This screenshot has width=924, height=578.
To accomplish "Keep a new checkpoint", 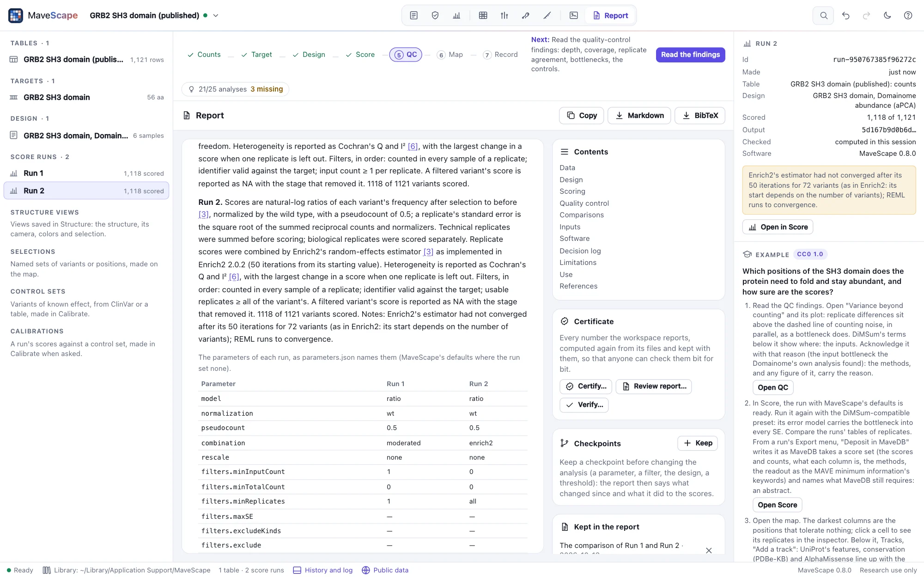I will [698, 443].
